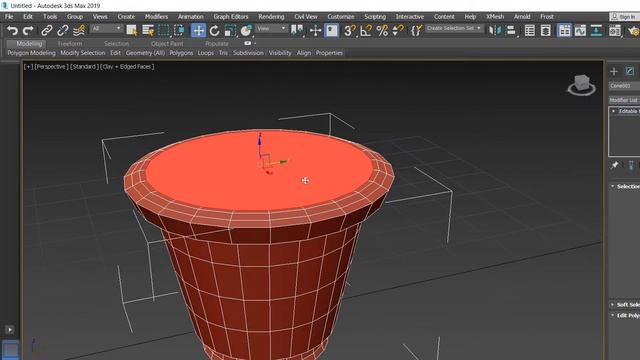This screenshot has width=640, height=360.
Task: Click the Pin Stack icon
Action: click(x=615, y=165)
